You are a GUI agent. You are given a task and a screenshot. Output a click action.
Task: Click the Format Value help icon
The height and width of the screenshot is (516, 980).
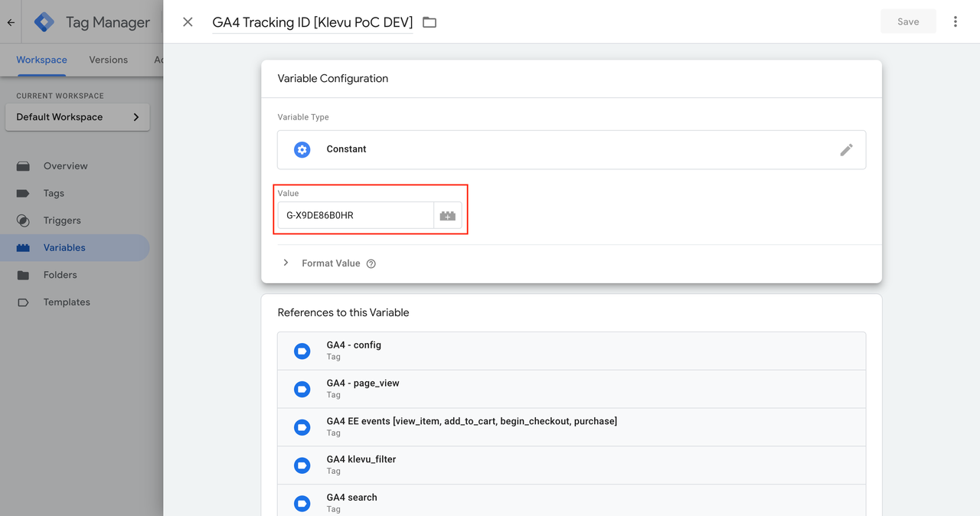pos(371,263)
